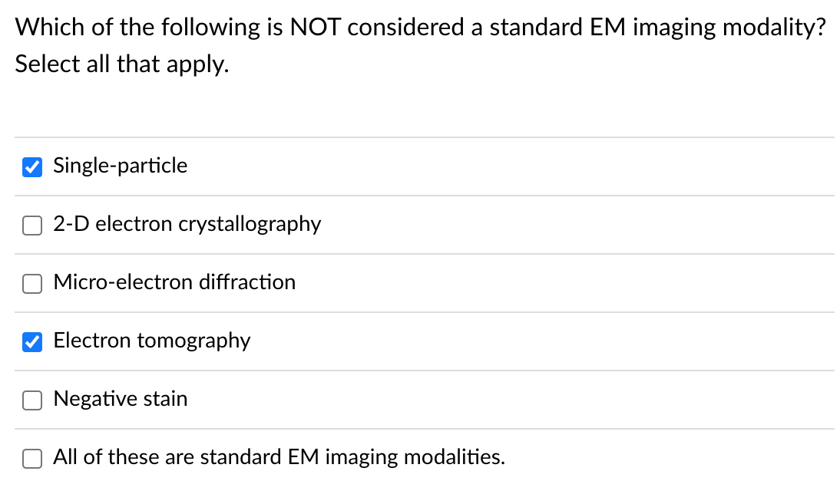Select the Electron tomography answer label
Viewport: 840px width, 504px height.
tap(151, 341)
